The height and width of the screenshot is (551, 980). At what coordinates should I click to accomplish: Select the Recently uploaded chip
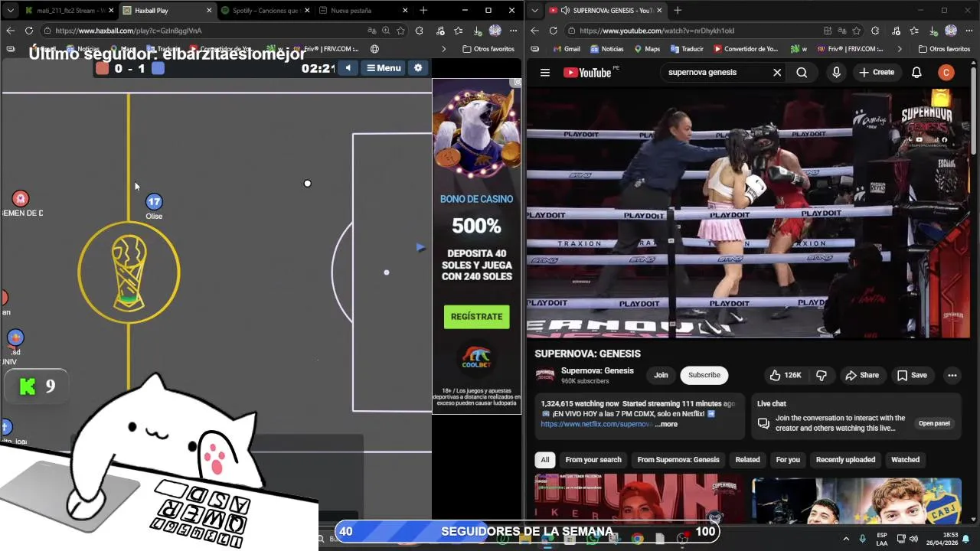click(845, 460)
